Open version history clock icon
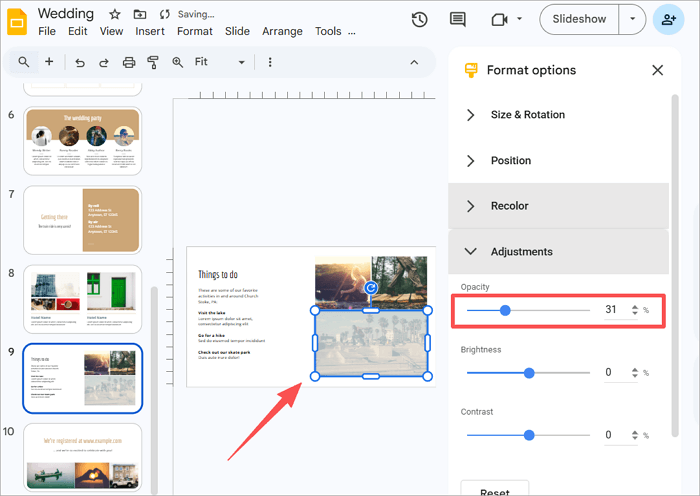Viewport: 700px width, 496px height. [420, 19]
